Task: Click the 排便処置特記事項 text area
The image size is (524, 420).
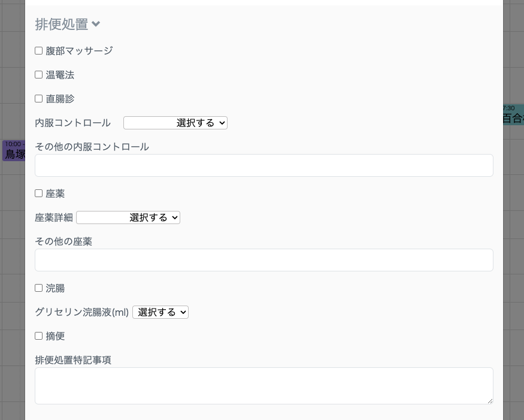Action: click(263, 386)
